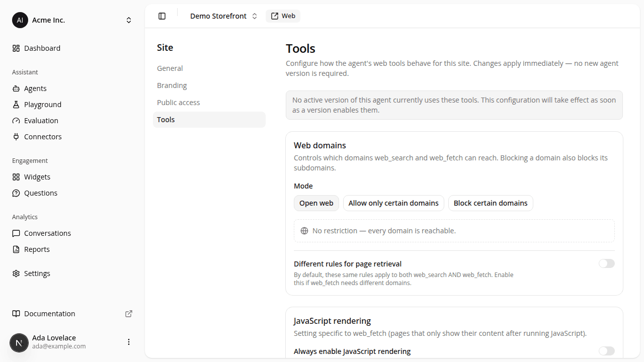Viewport: 644px width, 362px height.
Task: Click the JavaScript rendering heading
Action: (333, 321)
